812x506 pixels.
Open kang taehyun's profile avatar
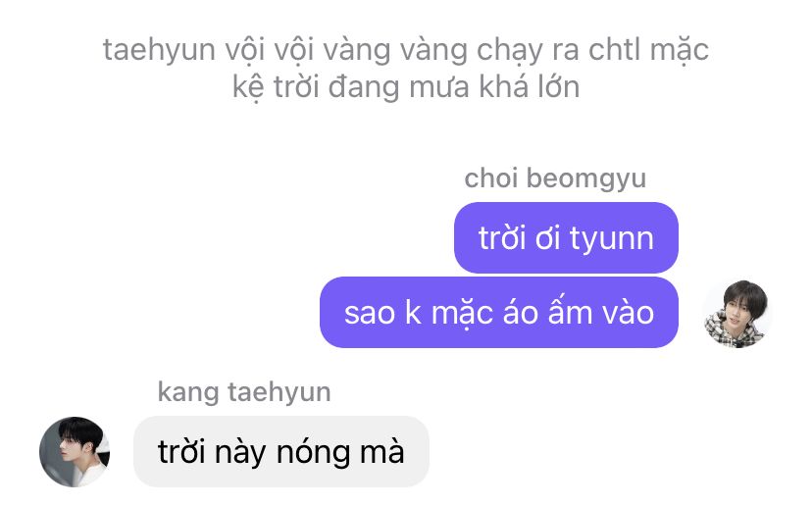click(75, 452)
